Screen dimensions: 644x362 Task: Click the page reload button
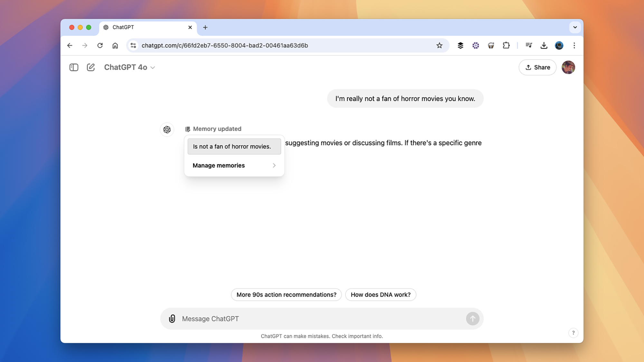click(99, 45)
